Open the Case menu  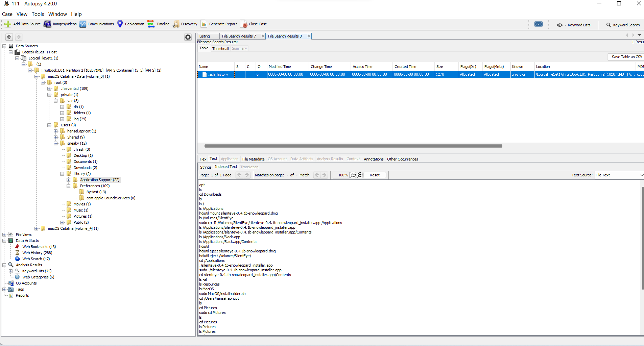coord(7,14)
